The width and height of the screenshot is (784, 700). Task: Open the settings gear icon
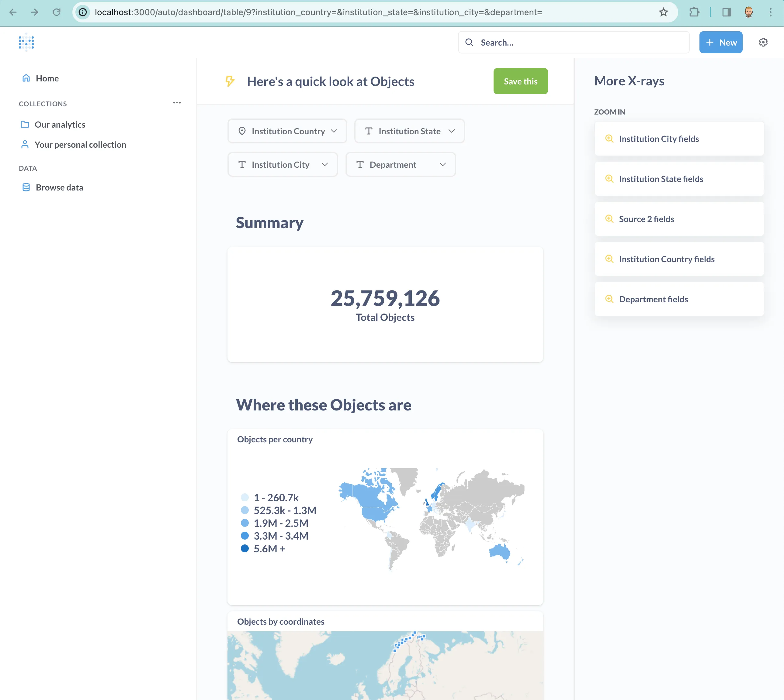coord(763,42)
